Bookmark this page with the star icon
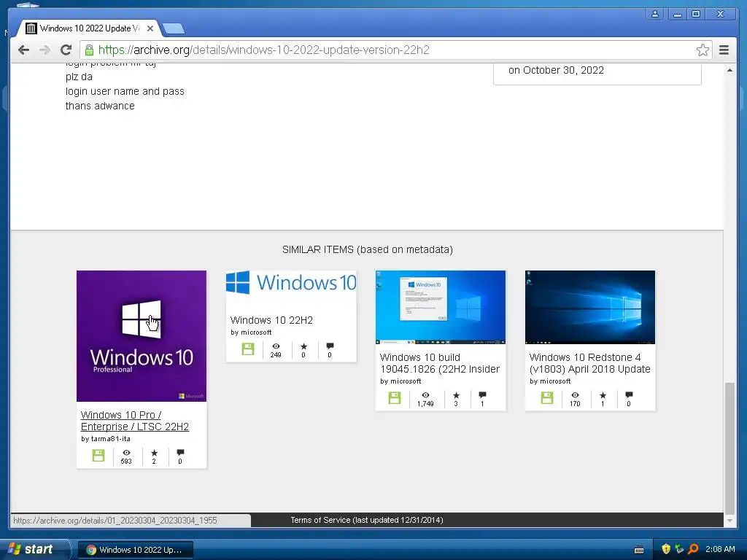The width and height of the screenshot is (747, 560). 703,50
